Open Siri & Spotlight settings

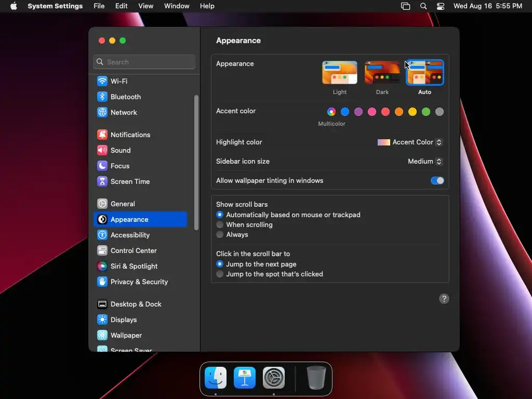pos(140,267)
